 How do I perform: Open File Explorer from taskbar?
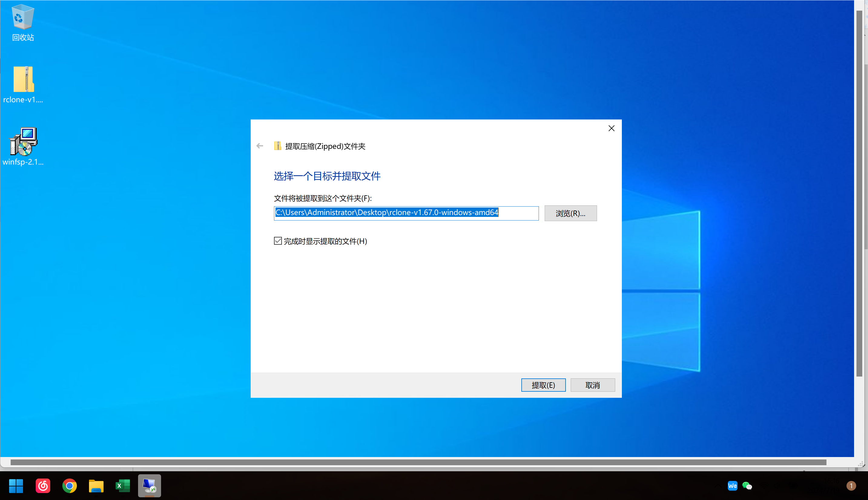[96, 485]
